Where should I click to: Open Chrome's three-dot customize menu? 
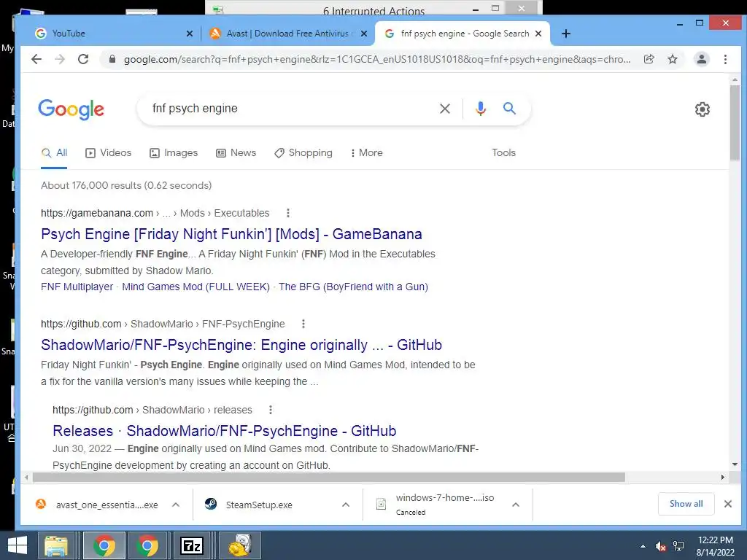(x=725, y=59)
